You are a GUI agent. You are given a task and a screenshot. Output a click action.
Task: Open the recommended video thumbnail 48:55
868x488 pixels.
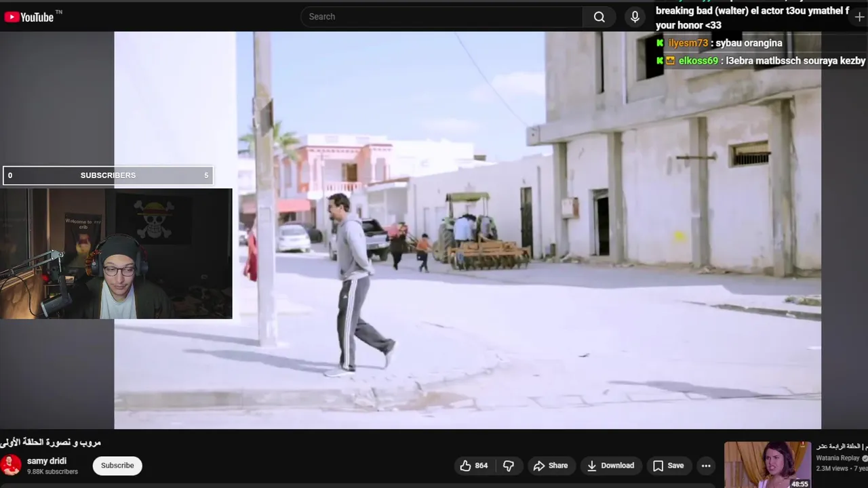click(x=767, y=465)
